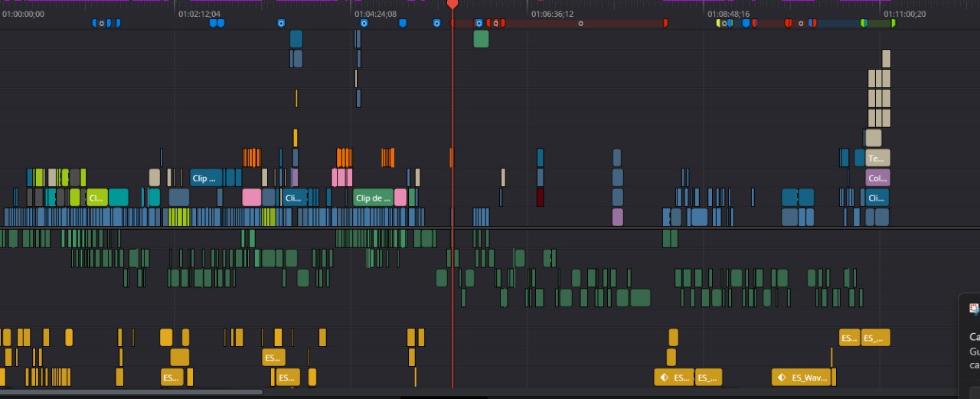The width and height of the screenshot is (980, 399).
Task: Select the lime-green Cl... clip
Action: 96,198
